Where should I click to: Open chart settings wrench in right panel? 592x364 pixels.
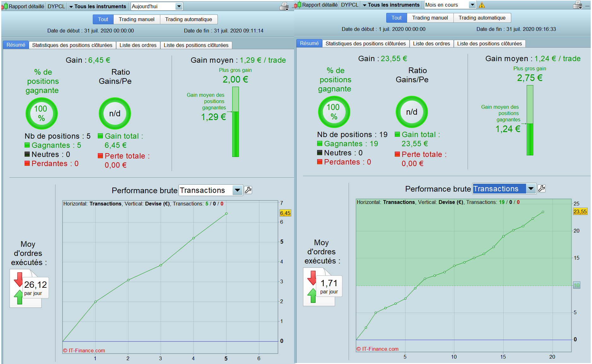click(542, 188)
